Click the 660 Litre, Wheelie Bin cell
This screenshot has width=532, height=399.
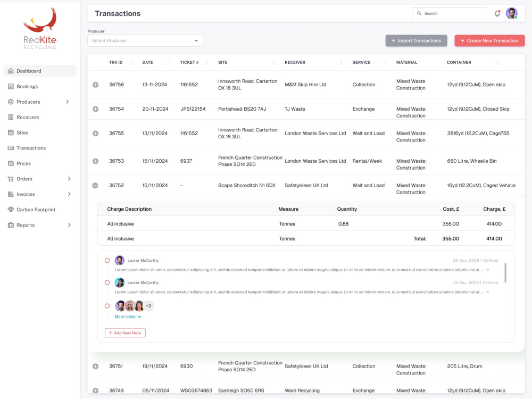(471, 161)
